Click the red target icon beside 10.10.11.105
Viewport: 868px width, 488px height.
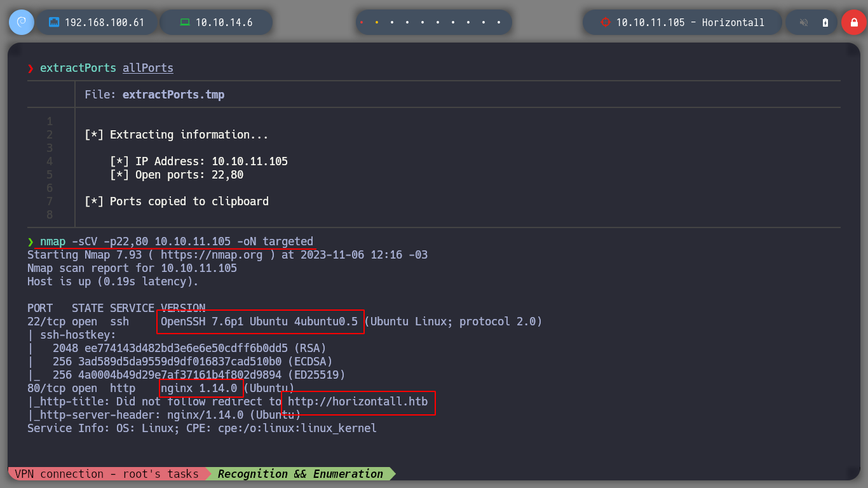pyautogui.click(x=605, y=22)
